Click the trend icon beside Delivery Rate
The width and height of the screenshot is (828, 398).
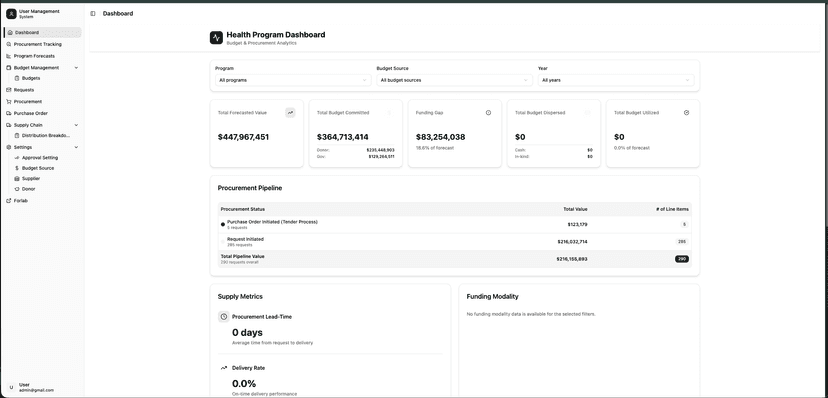pyautogui.click(x=224, y=368)
